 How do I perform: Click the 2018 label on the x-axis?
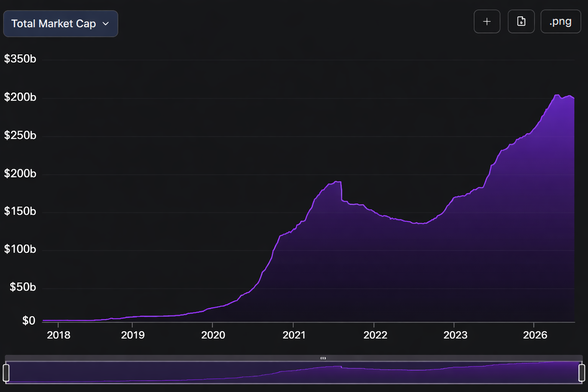coord(59,335)
